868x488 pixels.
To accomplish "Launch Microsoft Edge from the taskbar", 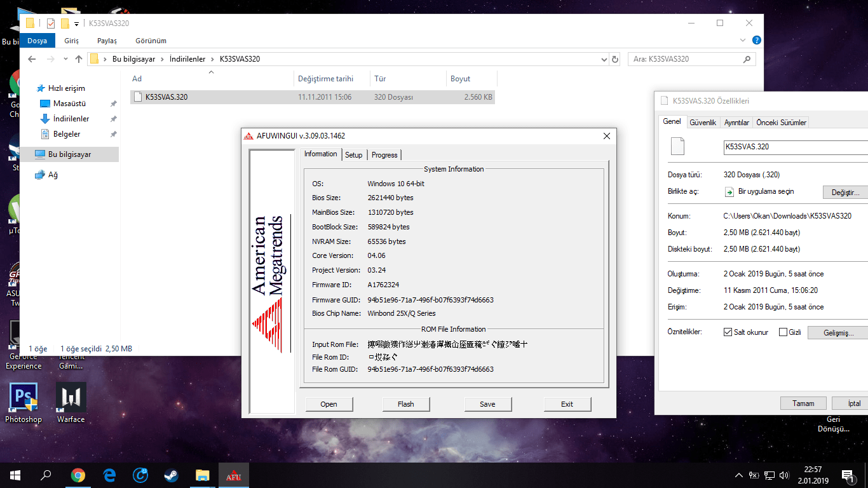I will pyautogui.click(x=109, y=475).
